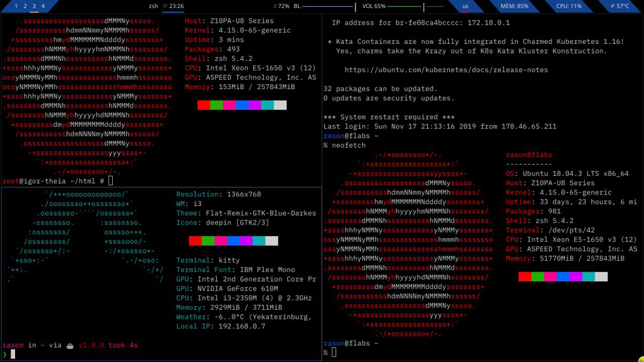Click the clock icon beside 23:26

tap(165, 6)
